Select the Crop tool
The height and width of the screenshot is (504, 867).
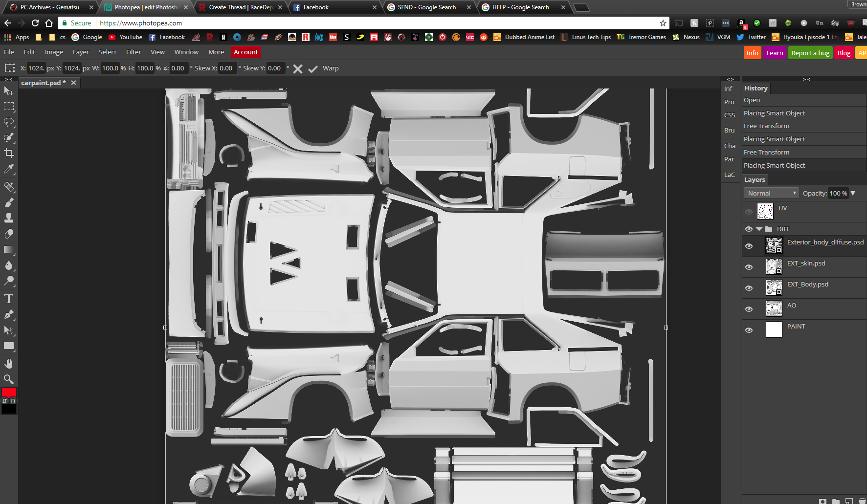[9, 153]
